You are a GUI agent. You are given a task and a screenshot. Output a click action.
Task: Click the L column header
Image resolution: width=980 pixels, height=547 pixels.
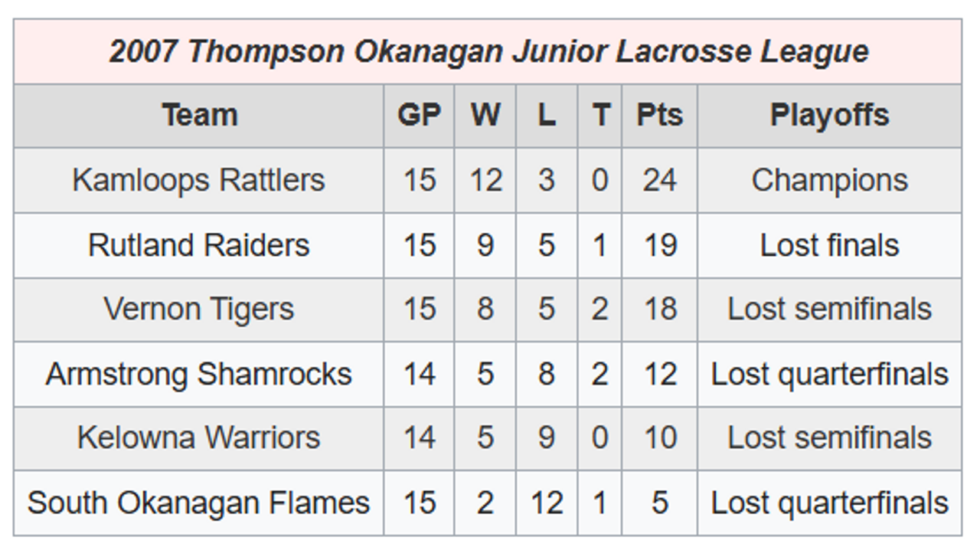click(x=546, y=115)
